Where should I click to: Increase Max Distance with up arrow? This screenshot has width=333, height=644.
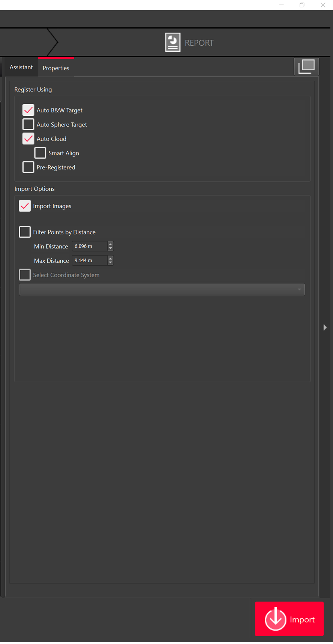[110, 258]
